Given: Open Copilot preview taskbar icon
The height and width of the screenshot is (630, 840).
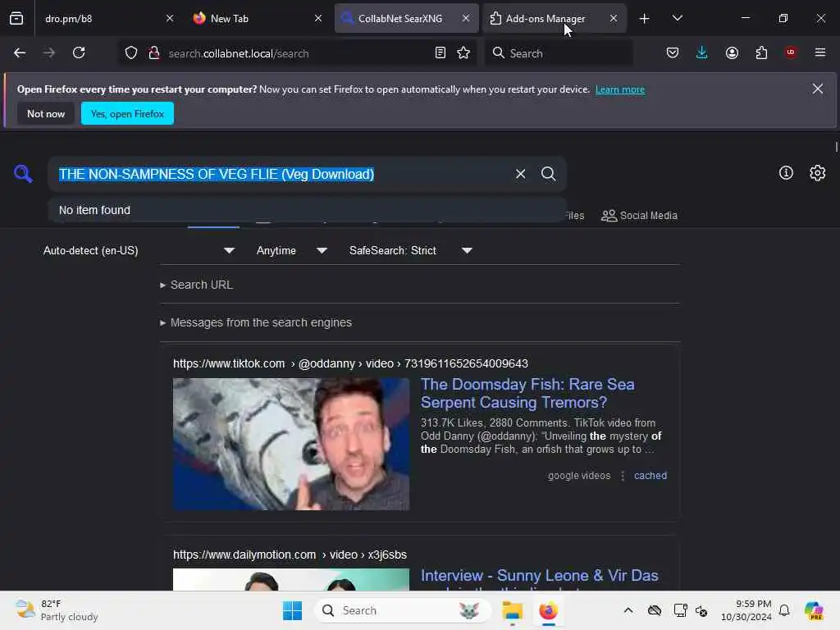Looking at the screenshot, I should click(814, 610).
